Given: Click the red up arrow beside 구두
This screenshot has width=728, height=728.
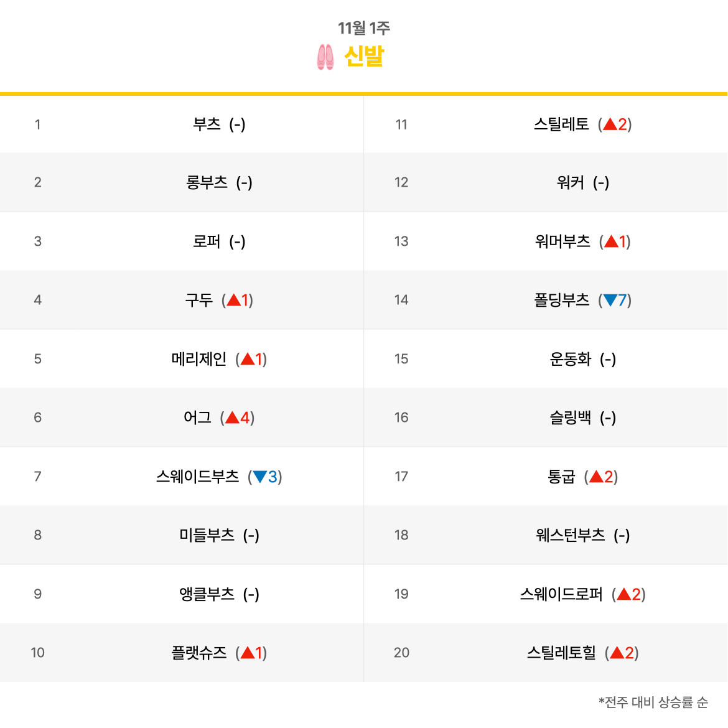Looking at the screenshot, I should (233, 300).
